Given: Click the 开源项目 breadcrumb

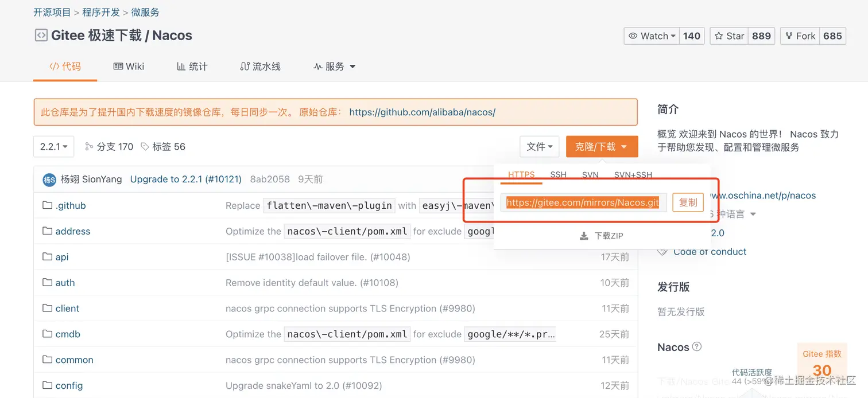Looking at the screenshot, I should (52, 12).
